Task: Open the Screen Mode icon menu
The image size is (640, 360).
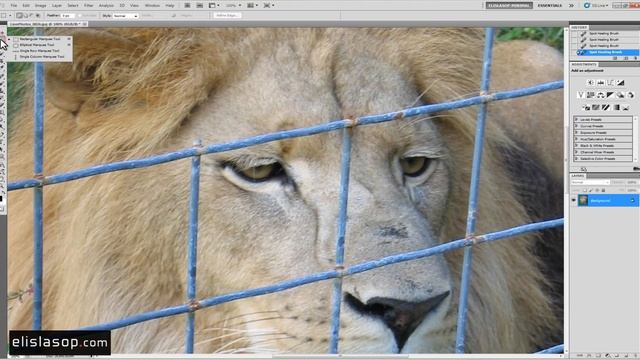Action: 268,5
